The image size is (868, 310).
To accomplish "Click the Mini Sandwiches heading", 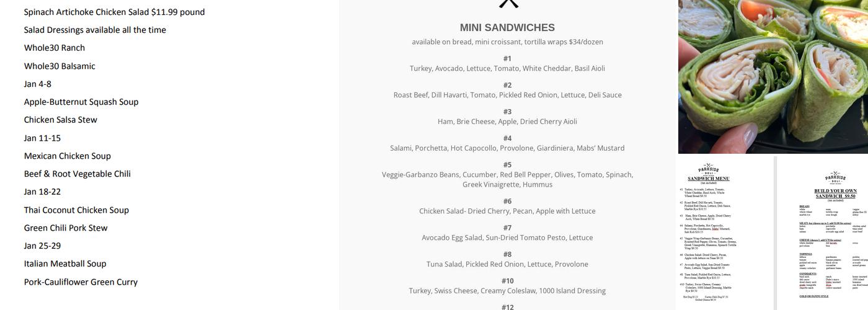I will click(x=507, y=27).
